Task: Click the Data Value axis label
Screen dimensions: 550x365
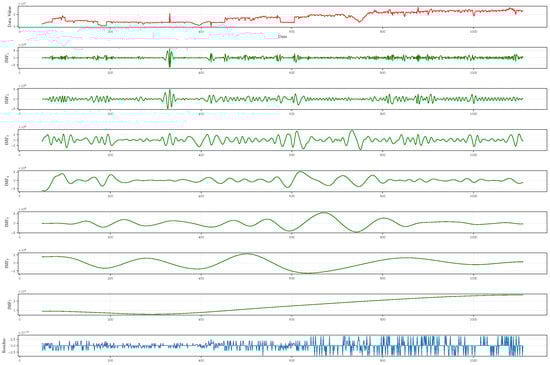Action: [9, 17]
